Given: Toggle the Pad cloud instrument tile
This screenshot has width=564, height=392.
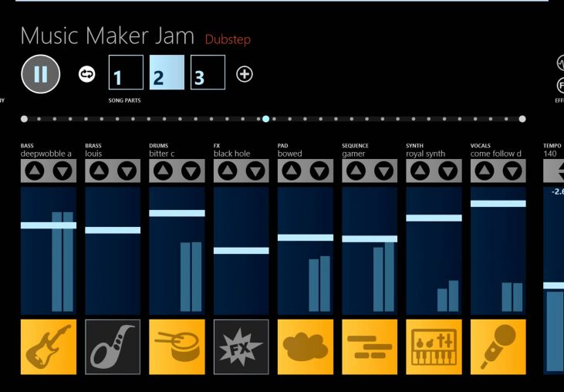Looking at the screenshot, I should coord(306,347).
